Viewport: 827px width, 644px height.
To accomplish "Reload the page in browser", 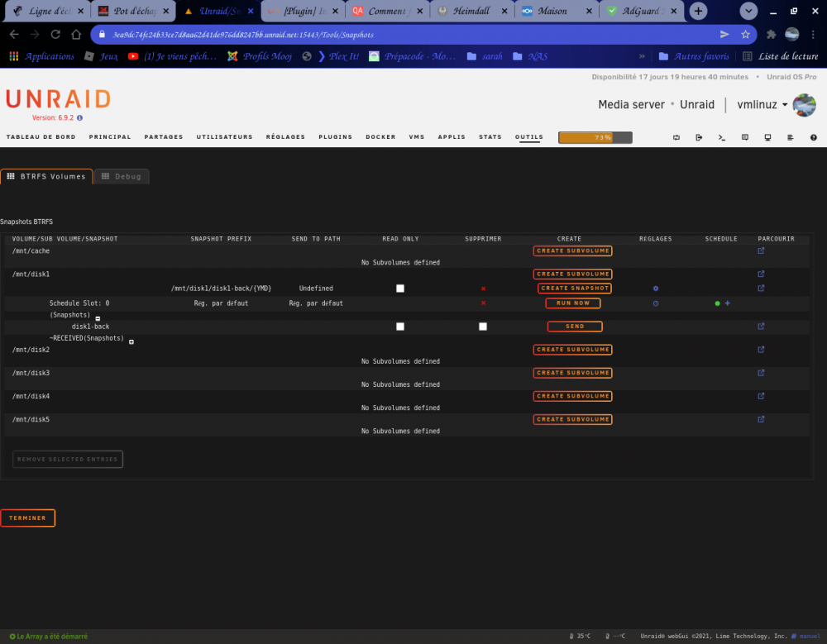I will coord(55,34).
